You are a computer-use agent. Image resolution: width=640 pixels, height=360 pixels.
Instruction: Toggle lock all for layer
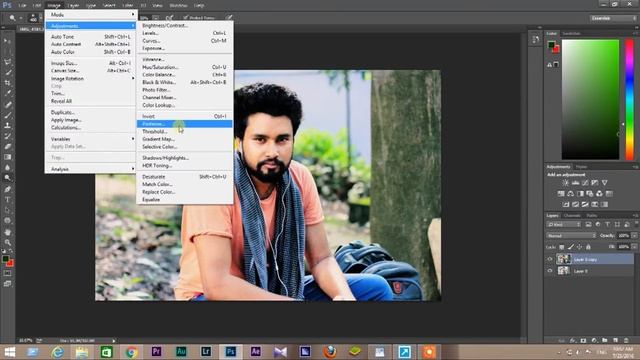[x=588, y=247]
